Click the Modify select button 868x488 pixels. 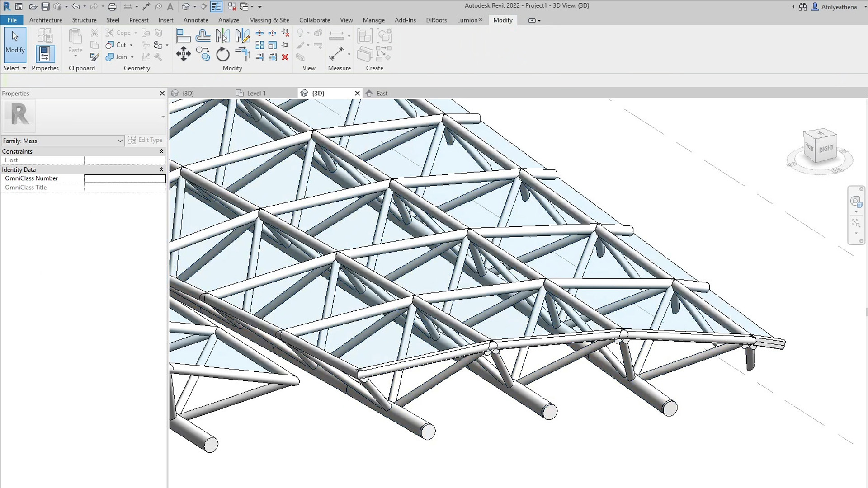point(15,45)
